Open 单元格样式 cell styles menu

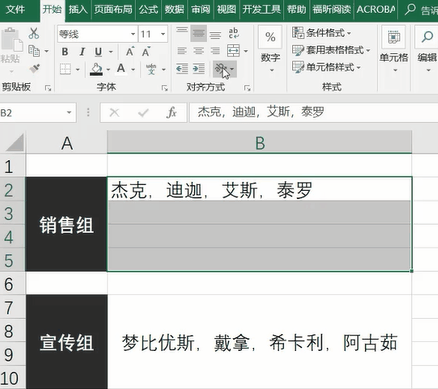pos(327,67)
